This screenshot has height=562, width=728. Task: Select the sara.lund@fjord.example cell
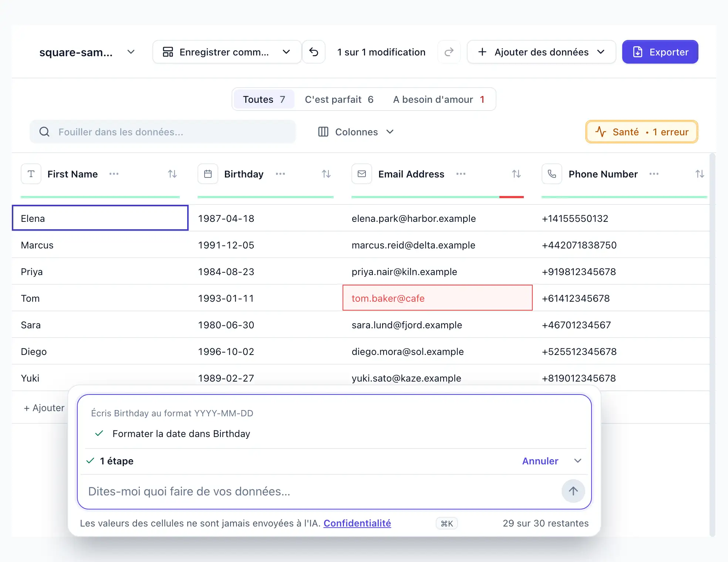(437, 325)
